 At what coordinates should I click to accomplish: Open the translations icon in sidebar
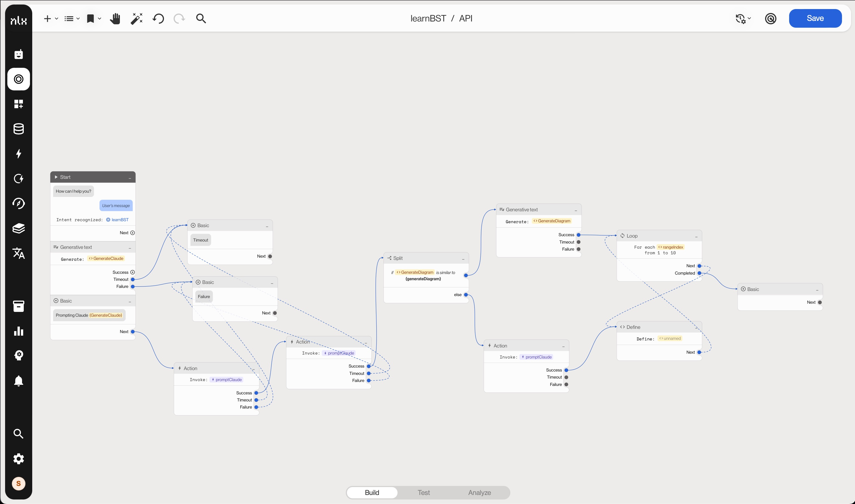click(x=18, y=253)
